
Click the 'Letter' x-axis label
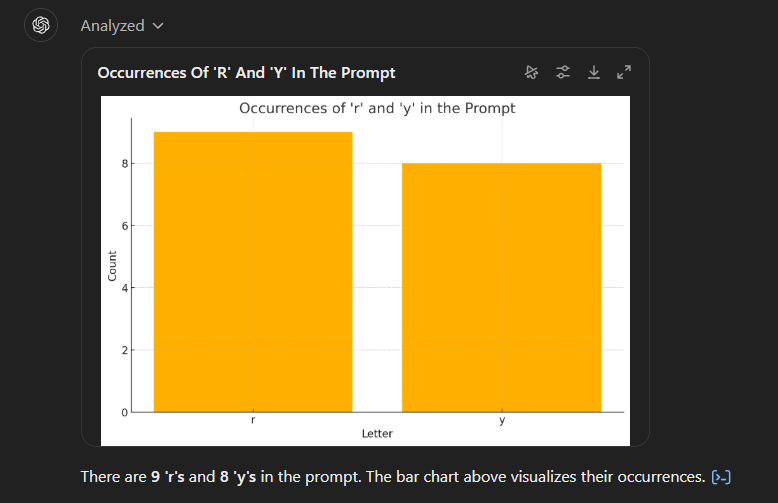(x=377, y=434)
